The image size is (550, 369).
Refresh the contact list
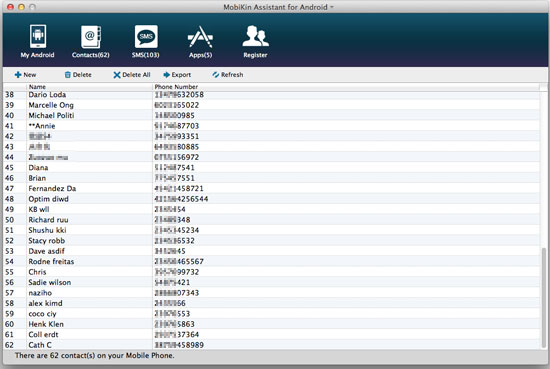pos(228,75)
